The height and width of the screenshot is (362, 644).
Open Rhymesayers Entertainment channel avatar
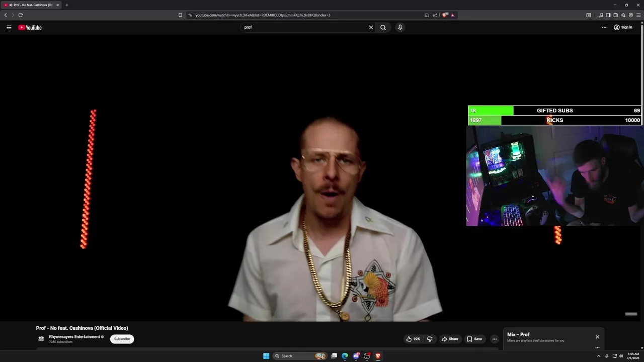coord(41,339)
